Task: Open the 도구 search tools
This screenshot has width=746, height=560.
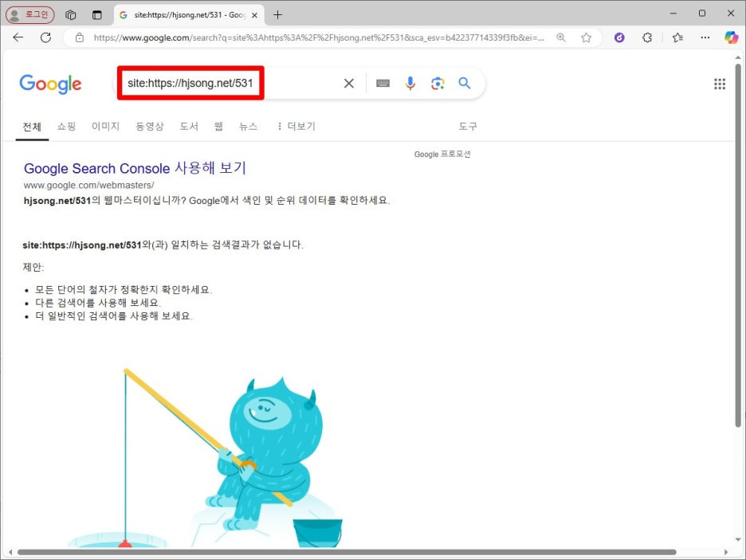Action: 468,127
